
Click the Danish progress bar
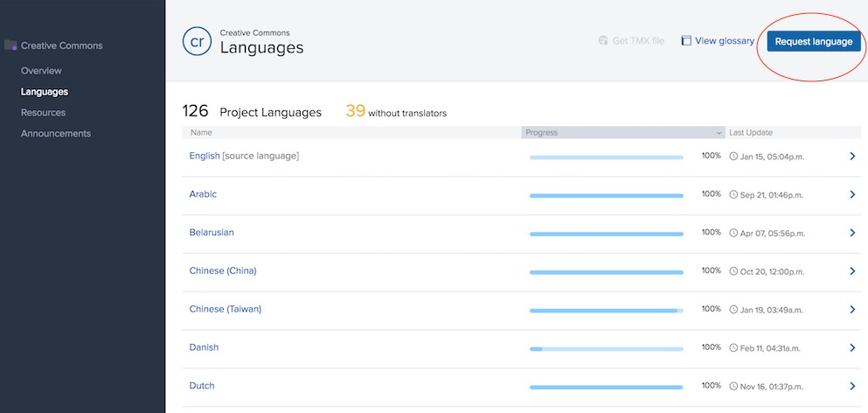(x=606, y=348)
